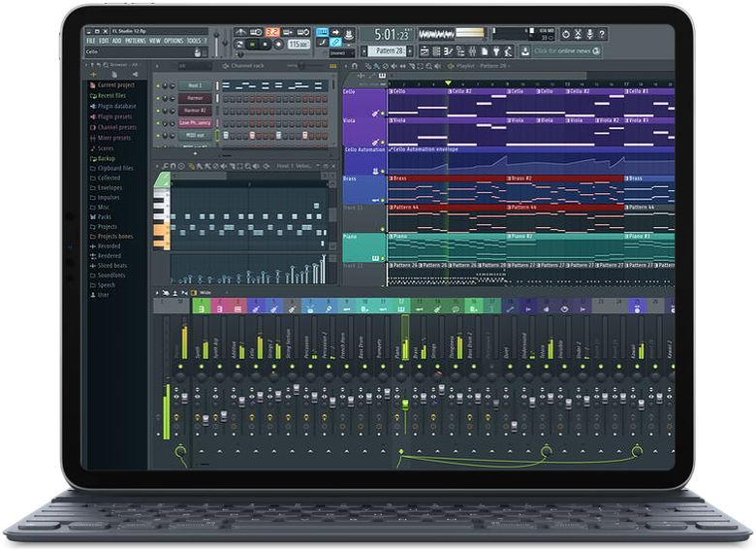Expand Plugin presets in browser

(110, 116)
